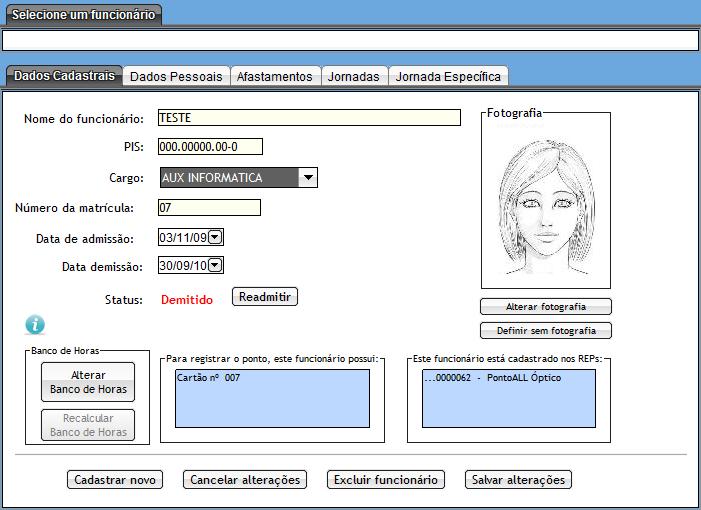Click Recalcular Banco de Horas button
Screen dimensions: 701x510
point(88,425)
